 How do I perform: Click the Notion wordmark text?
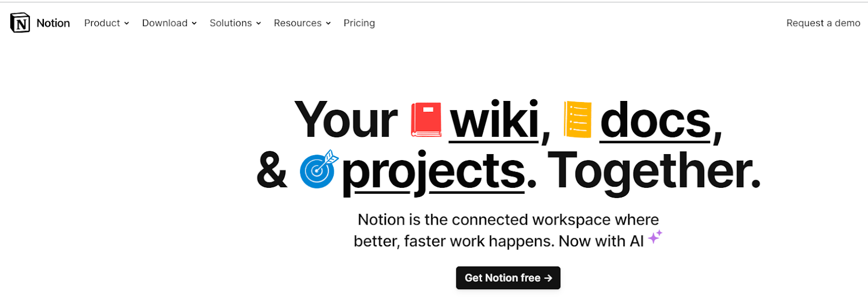point(53,23)
